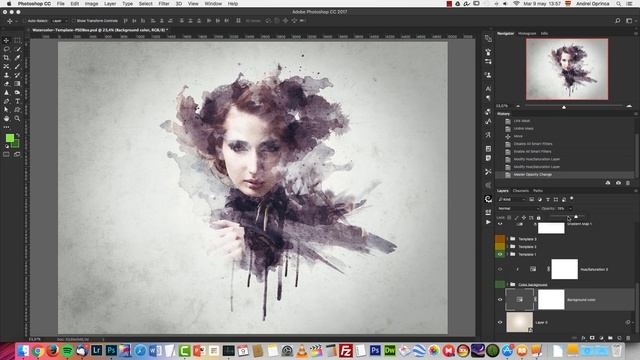Open the Auto-Select Layer dropdown
The height and width of the screenshot is (360, 640).
click(60, 21)
